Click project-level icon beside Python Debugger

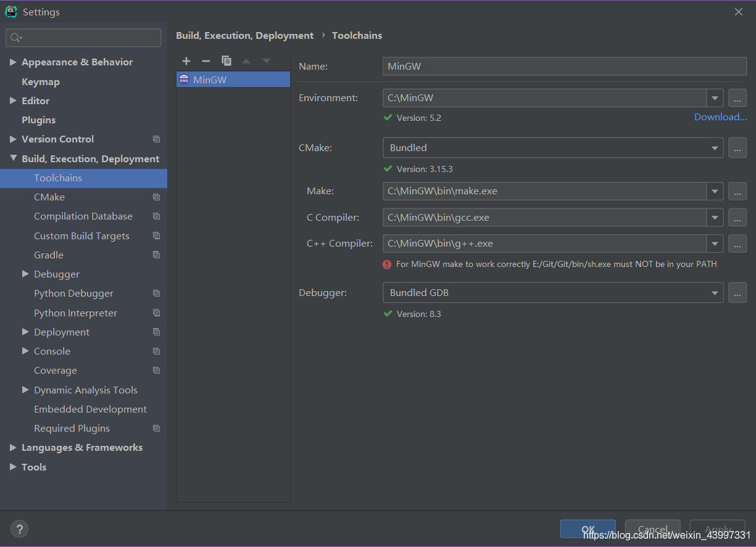pos(156,294)
